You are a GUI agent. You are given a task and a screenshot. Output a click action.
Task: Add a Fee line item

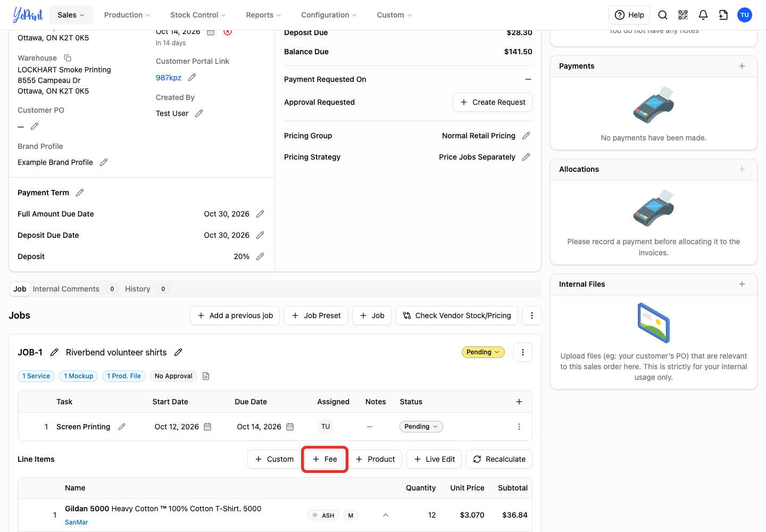coord(324,459)
